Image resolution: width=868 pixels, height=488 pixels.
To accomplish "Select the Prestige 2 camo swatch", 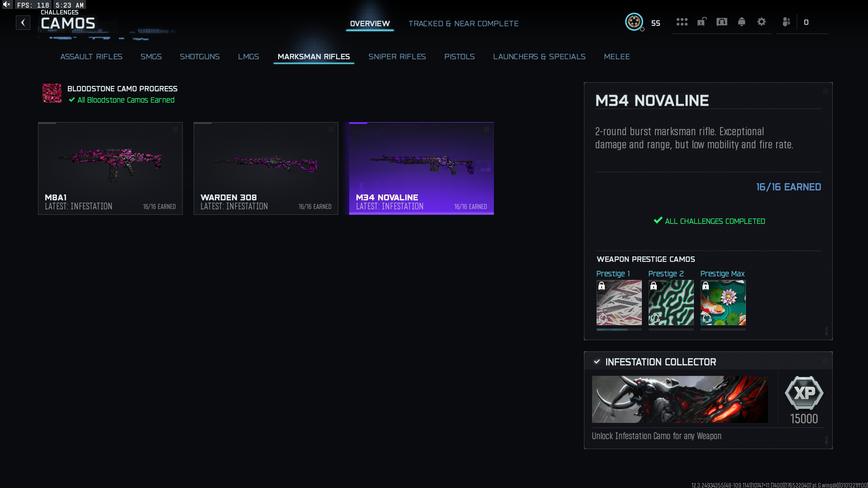I will (x=671, y=303).
